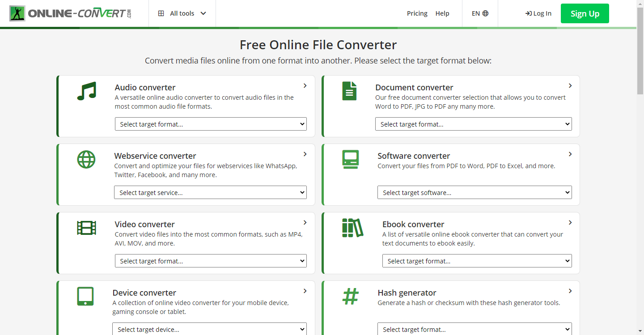Click the green Sign Up button
Image resolution: width=644 pixels, height=335 pixels.
[x=585, y=13]
